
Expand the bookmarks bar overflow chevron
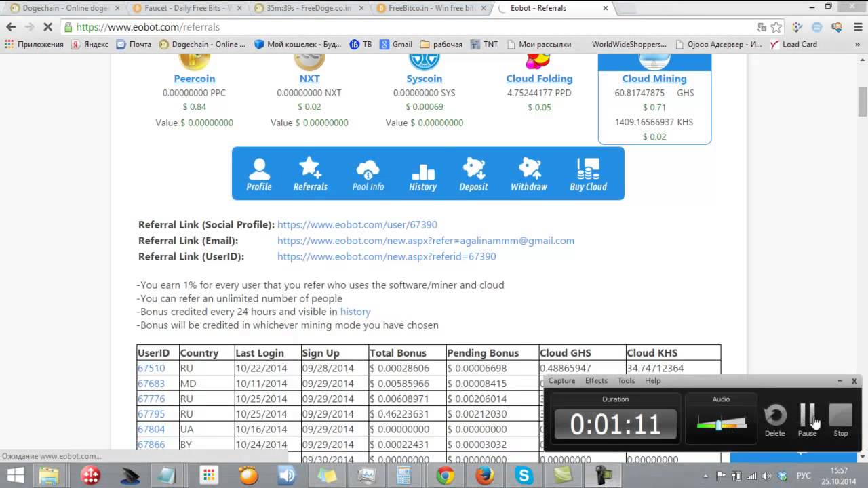(857, 44)
